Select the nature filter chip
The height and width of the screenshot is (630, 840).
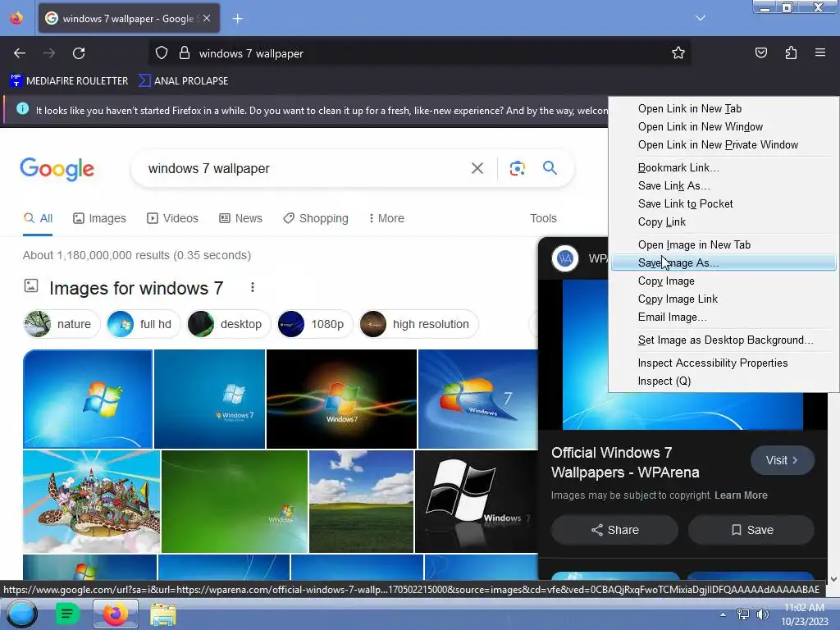coord(62,324)
